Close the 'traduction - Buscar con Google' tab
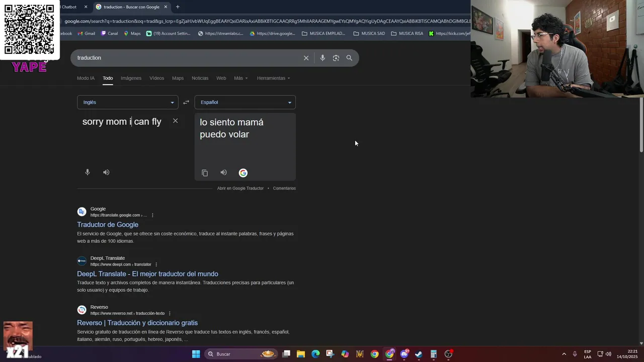The image size is (644, 362). 166,7
